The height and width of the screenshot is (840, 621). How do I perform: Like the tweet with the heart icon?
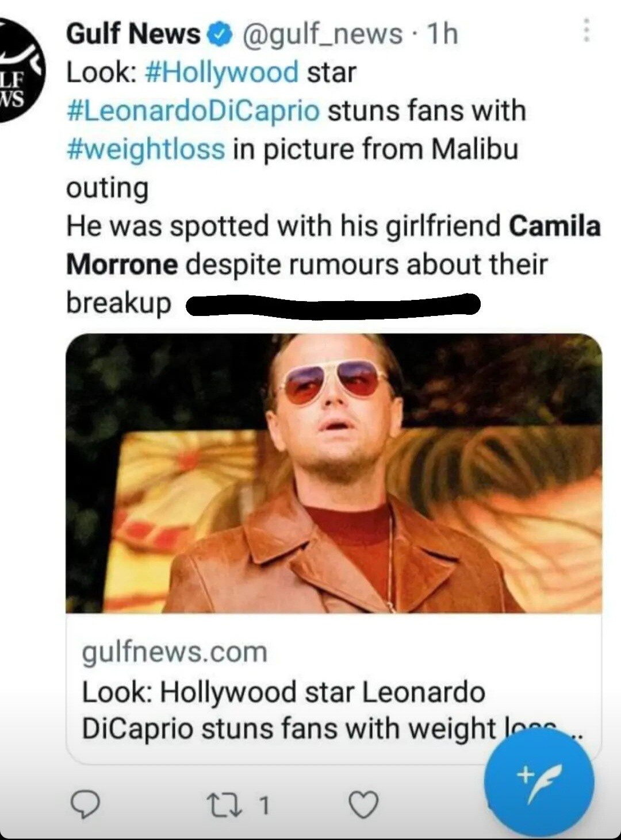(364, 804)
